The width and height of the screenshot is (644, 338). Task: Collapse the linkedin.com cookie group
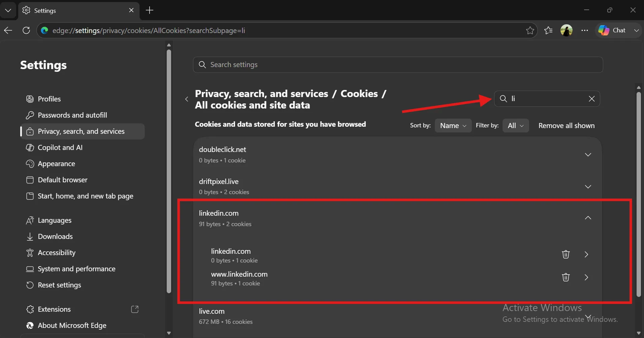pos(588,218)
